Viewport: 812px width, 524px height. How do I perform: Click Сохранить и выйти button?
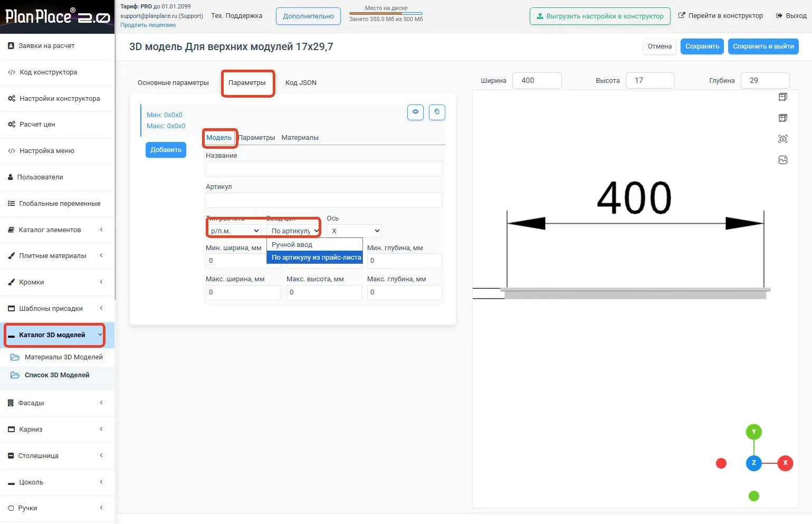tap(763, 46)
